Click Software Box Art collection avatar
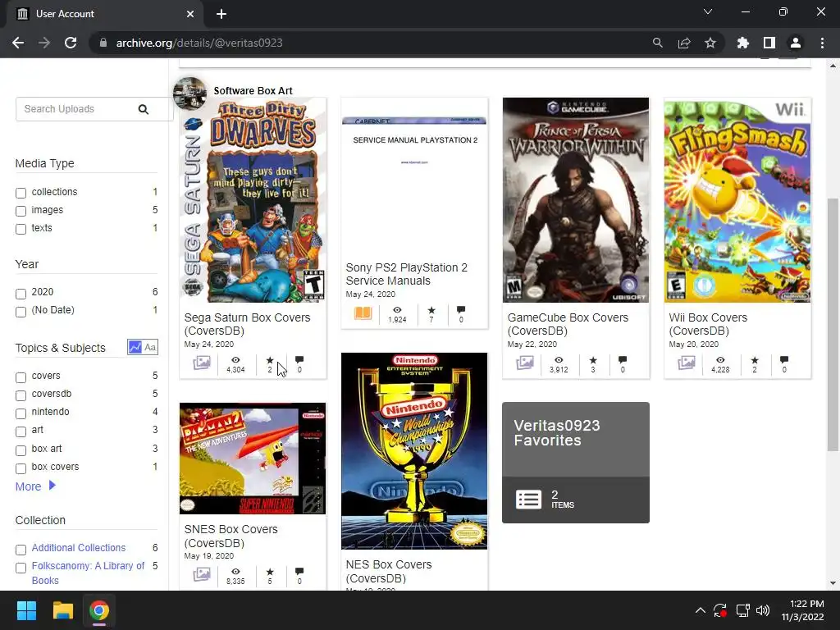The image size is (840, 630). (x=189, y=94)
